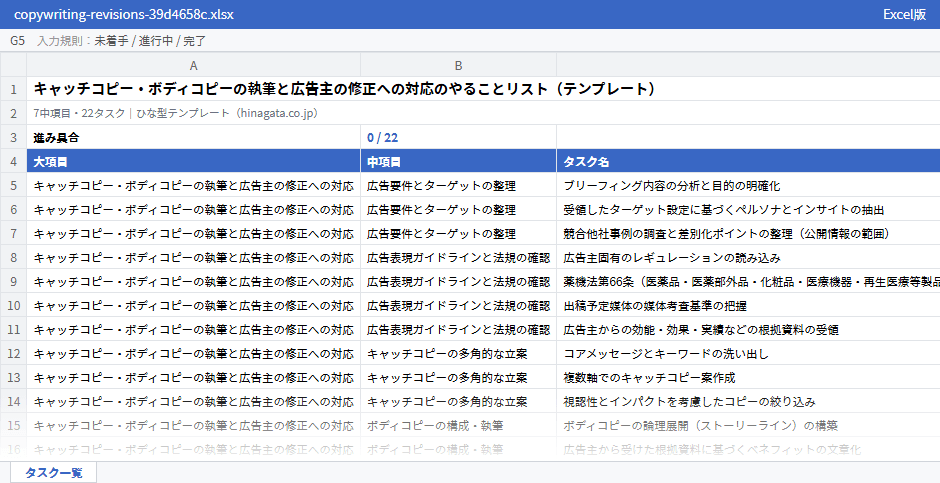Select ボディコピーの論理展開 task cell
The width and height of the screenshot is (940, 483).
(x=748, y=425)
